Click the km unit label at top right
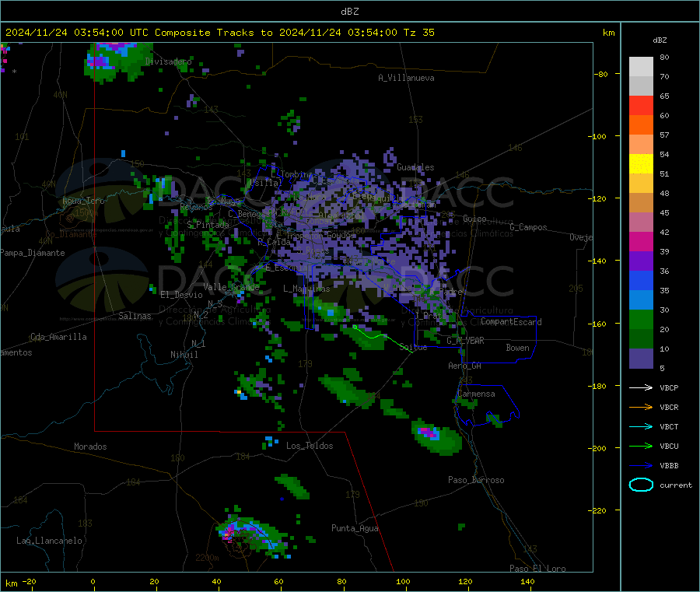This screenshot has height=592, width=700. [x=608, y=33]
